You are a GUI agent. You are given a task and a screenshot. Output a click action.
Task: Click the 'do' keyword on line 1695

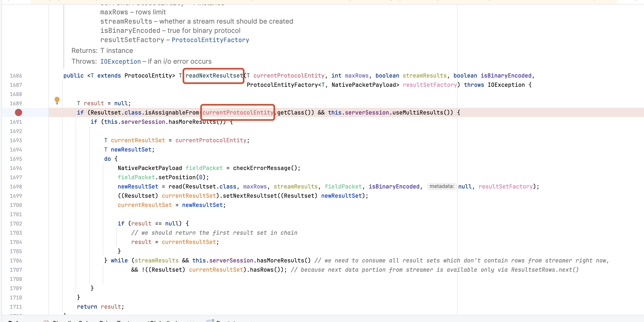(x=107, y=159)
